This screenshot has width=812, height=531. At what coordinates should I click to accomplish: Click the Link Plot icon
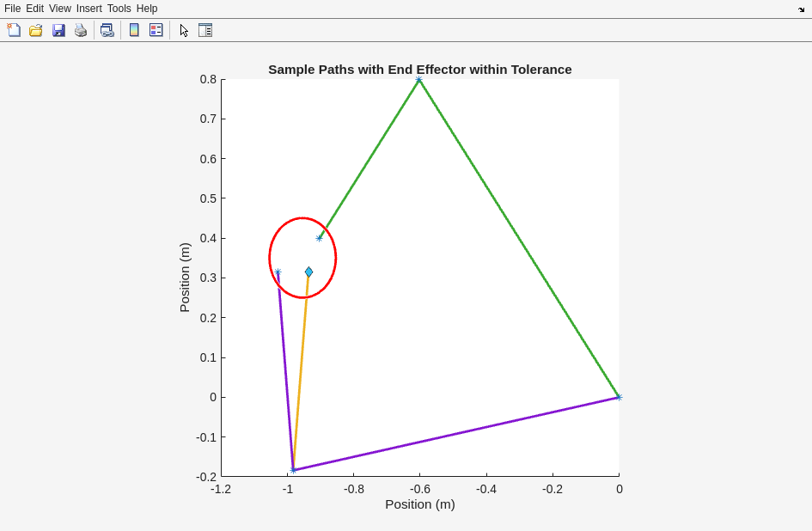click(x=107, y=30)
